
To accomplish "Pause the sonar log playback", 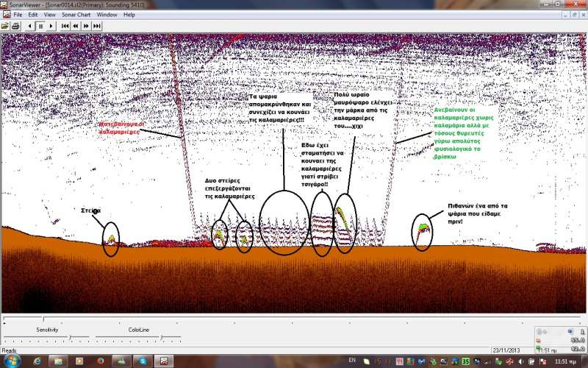I will tap(40, 26).
